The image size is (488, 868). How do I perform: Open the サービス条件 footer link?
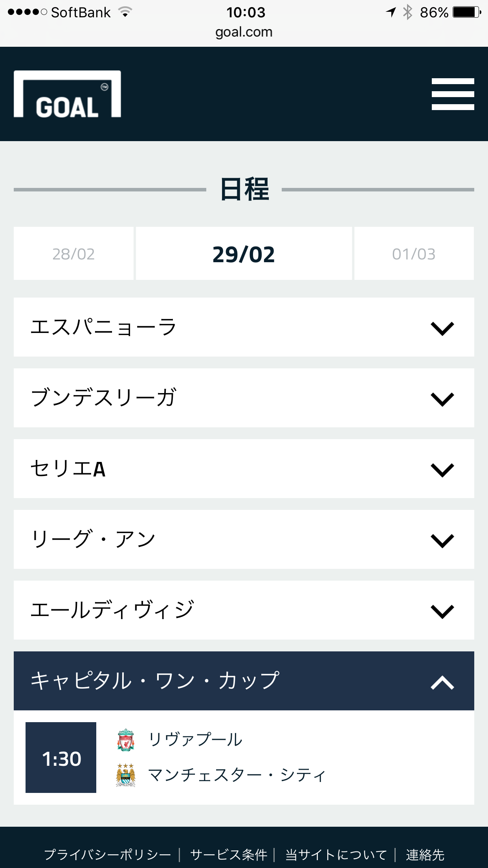pyautogui.click(x=228, y=855)
